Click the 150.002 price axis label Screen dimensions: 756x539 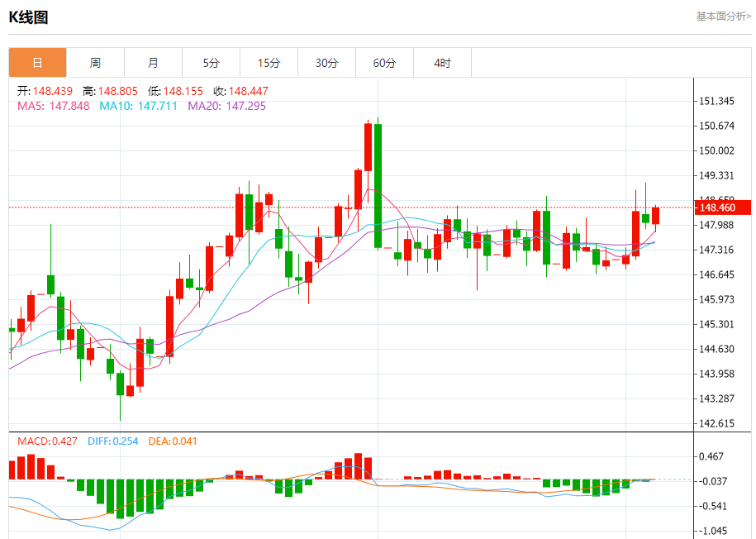716,150
